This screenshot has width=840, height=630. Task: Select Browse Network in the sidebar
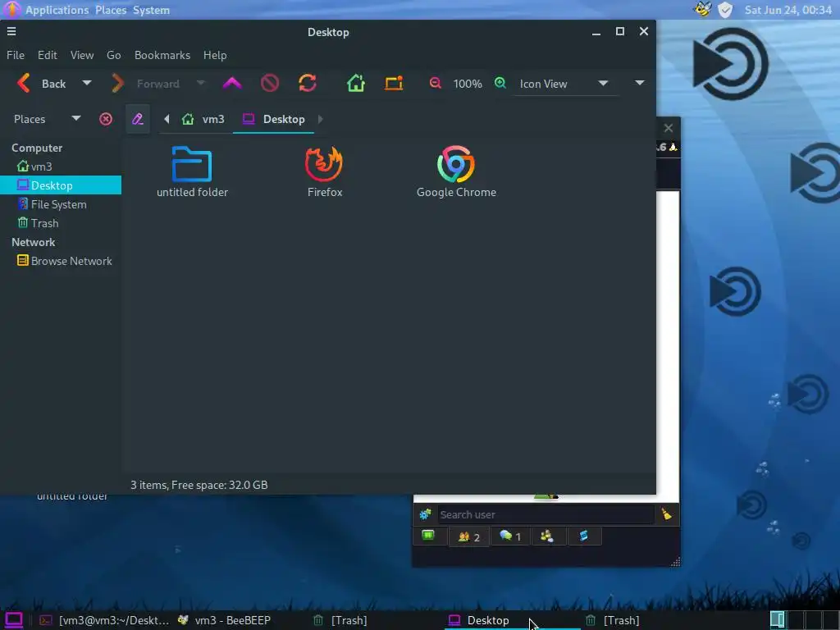click(61, 261)
